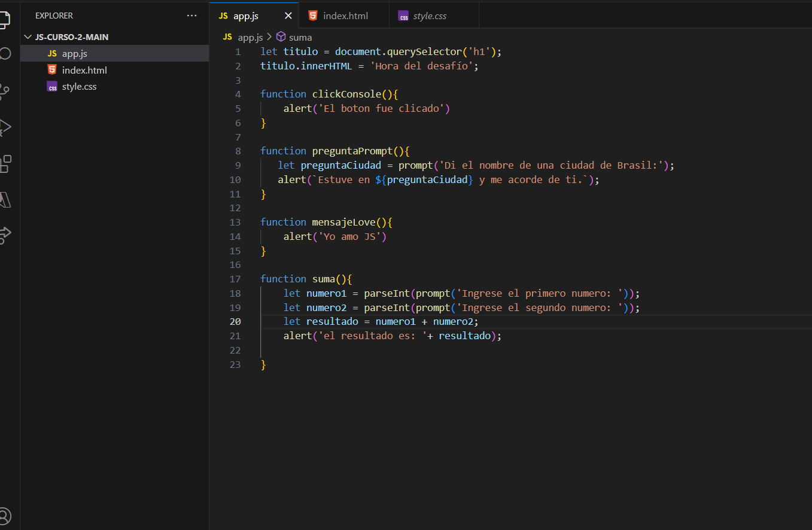Image resolution: width=812 pixels, height=530 pixels.
Task: Click the suma function name on line 17
Action: 324,279
